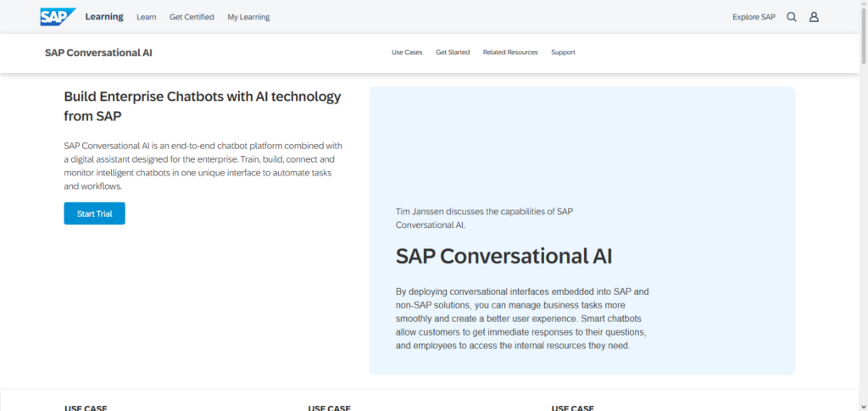Open My Learning menu item

click(x=248, y=17)
